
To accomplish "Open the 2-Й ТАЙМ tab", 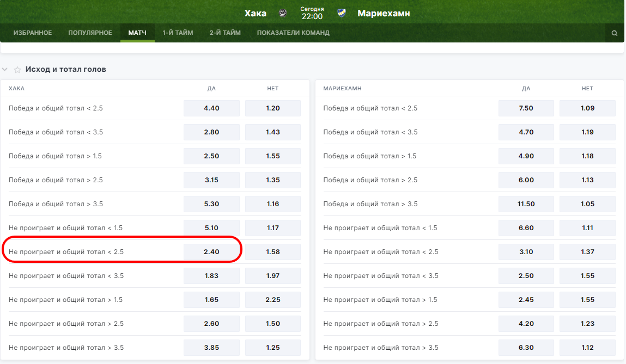I will [225, 33].
